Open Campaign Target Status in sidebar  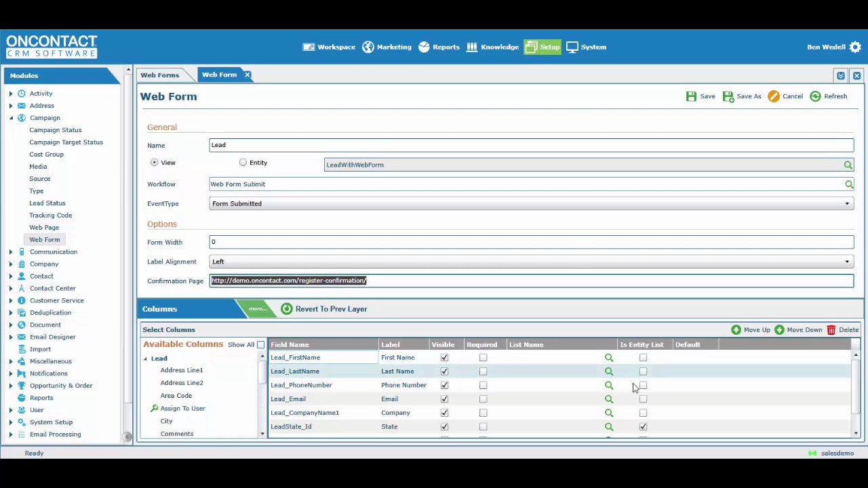(x=66, y=142)
